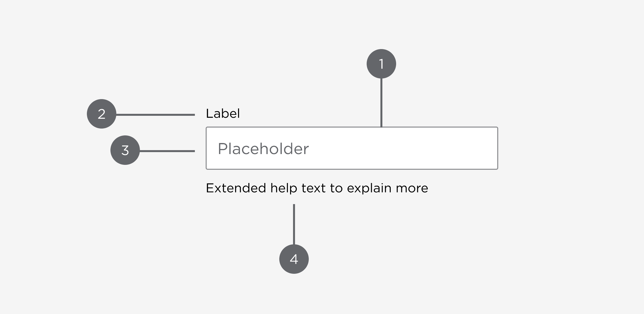Click the numbered circle badge 1
644x314 pixels.
pos(381,64)
